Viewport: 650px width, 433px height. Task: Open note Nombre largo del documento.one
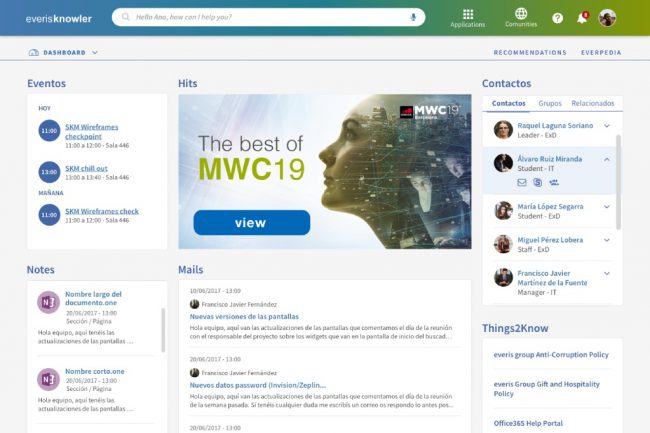pyautogui.click(x=93, y=298)
